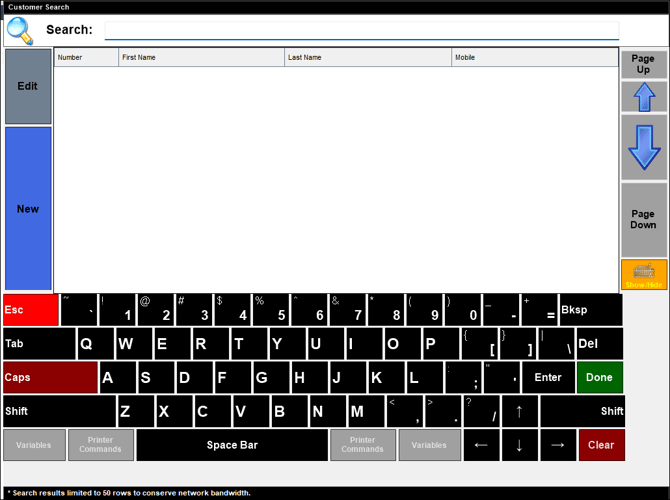Click the right arrow key on keyboard
The width and height of the screenshot is (670, 500).
click(x=557, y=445)
